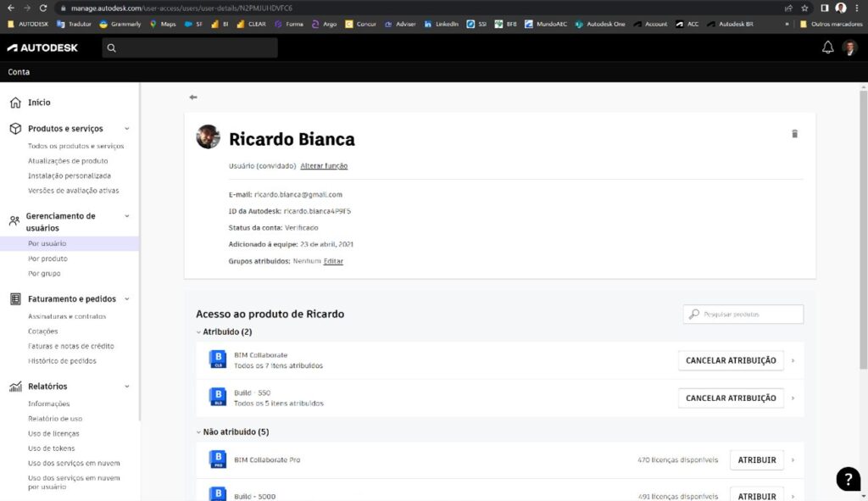
Task: Open the help question mark bubble
Action: (x=848, y=479)
